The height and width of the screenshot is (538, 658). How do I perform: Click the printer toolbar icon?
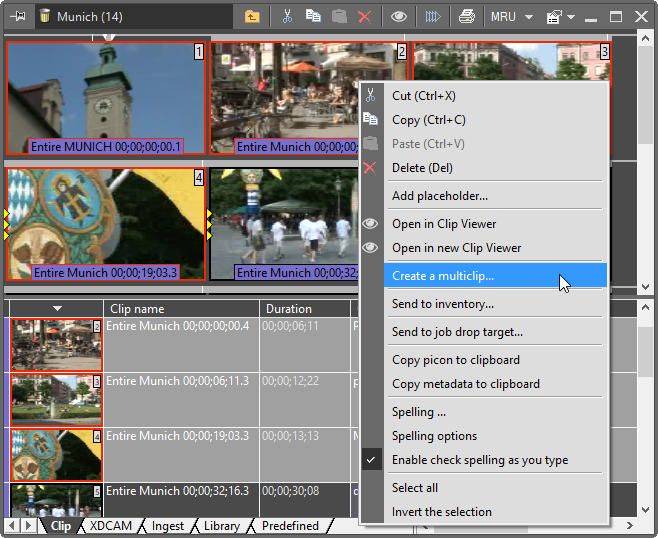(x=466, y=16)
